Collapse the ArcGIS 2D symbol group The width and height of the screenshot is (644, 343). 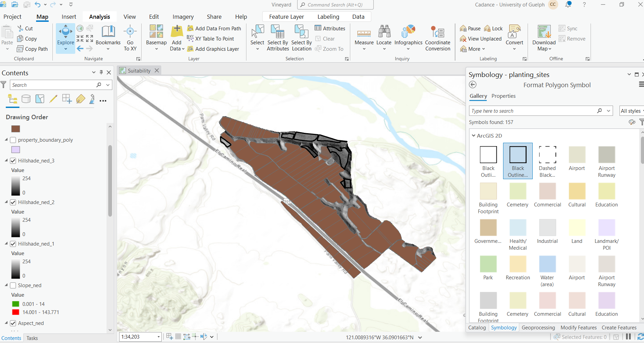pyautogui.click(x=473, y=135)
